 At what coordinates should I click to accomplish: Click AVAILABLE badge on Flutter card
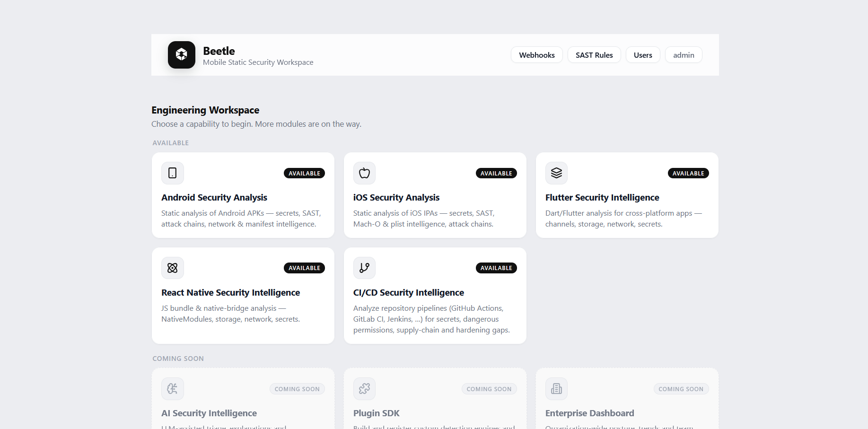pyautogui.click(x=688, y=174)
